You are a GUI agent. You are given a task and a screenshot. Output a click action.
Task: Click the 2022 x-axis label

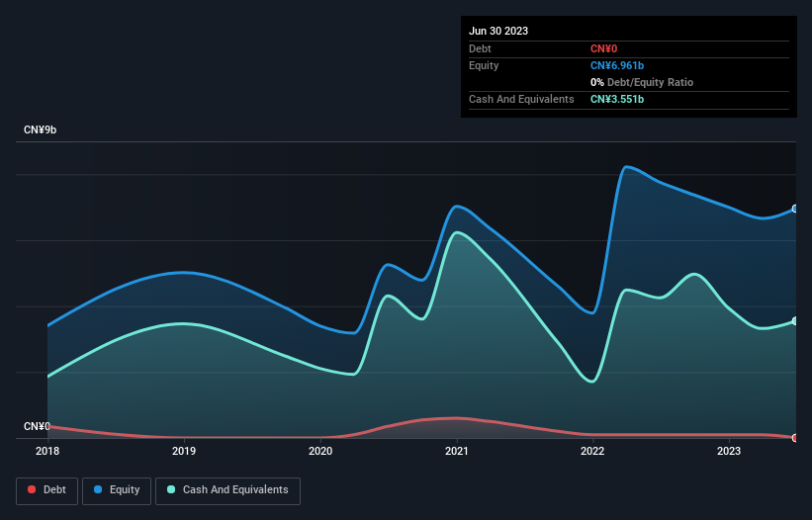click(x=592, y=451)
